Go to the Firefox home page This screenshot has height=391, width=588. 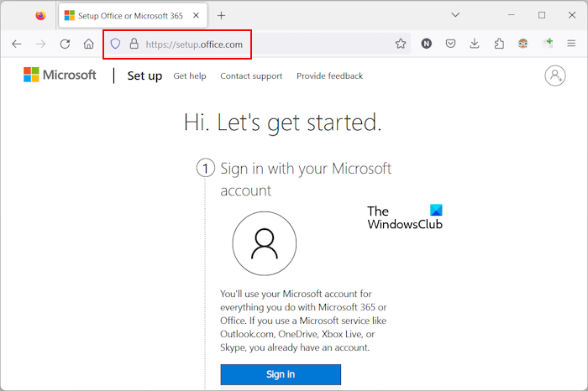pyautogui.click(x=88, y=44)
